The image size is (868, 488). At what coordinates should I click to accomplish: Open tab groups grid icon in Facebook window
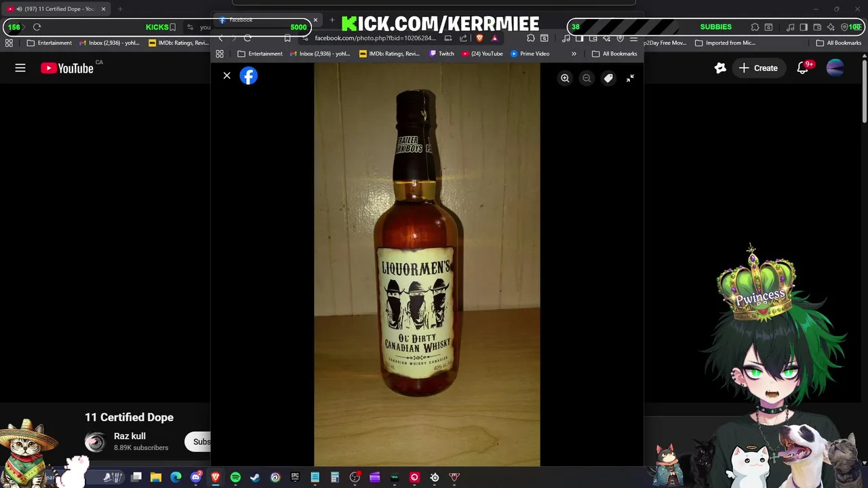[220, 54]
